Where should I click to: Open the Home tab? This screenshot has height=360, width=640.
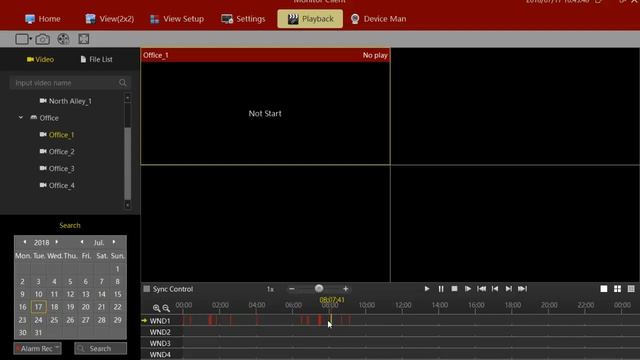[x=42, y=19]
